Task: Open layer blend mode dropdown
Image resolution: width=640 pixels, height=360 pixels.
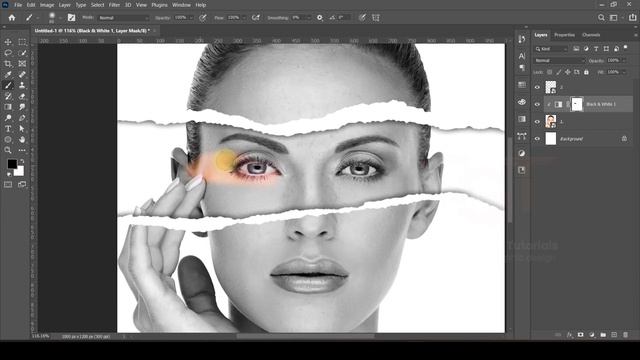Action: click(560, 61)
